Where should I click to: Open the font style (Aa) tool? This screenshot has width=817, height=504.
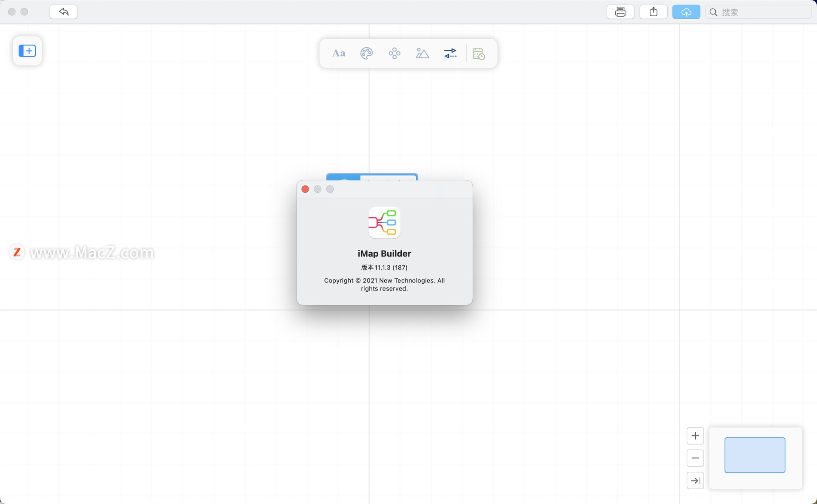339,54
